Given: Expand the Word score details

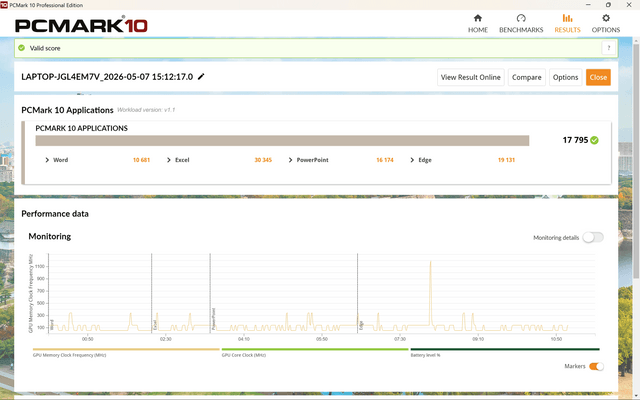Looking at the screenshot, I should (x=47, y=160).
